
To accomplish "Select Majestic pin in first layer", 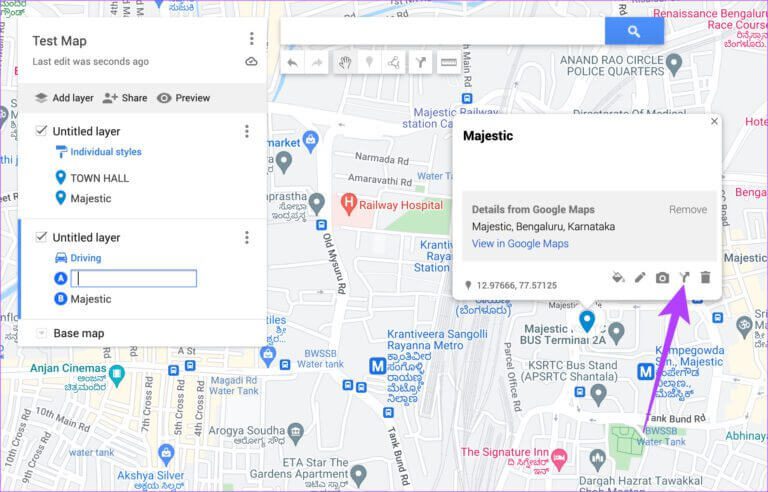I will tap(91, 198).
